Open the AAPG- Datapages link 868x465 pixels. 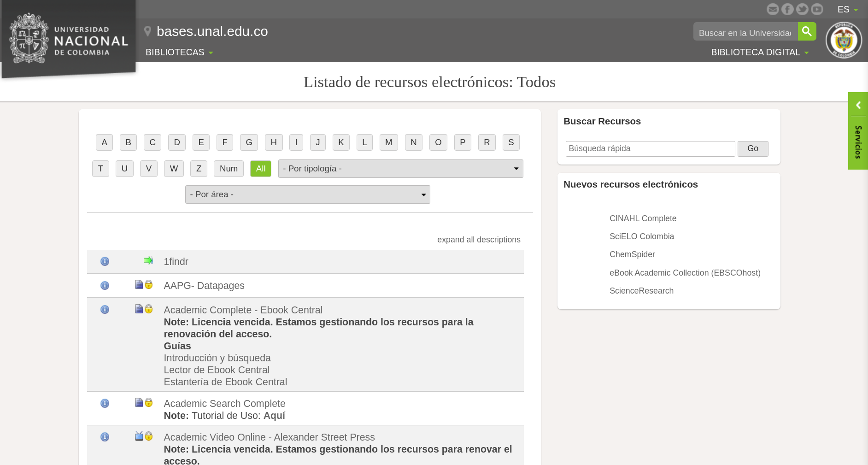click(x=204, y=286)
